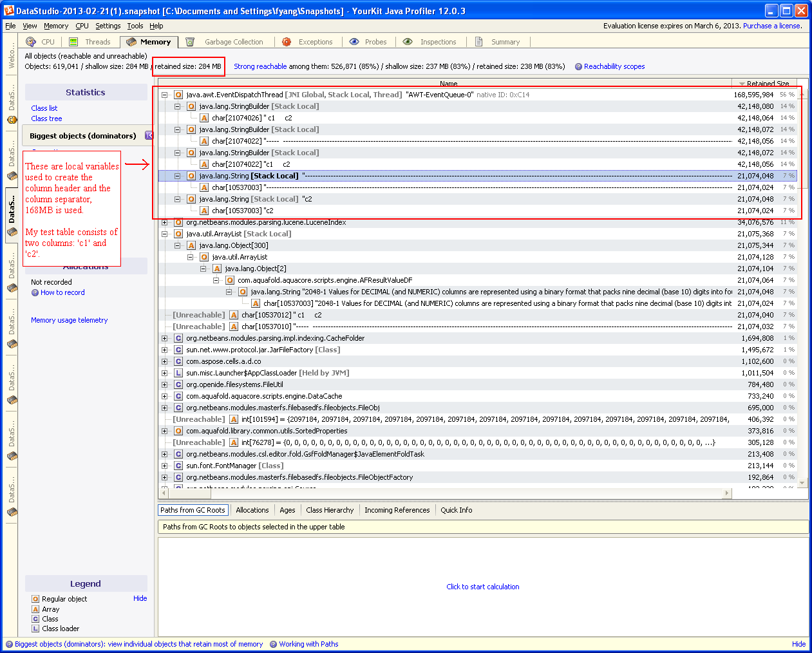Open the Inspections tab
The image size is (812, 653).
click(x=430, y=42)
